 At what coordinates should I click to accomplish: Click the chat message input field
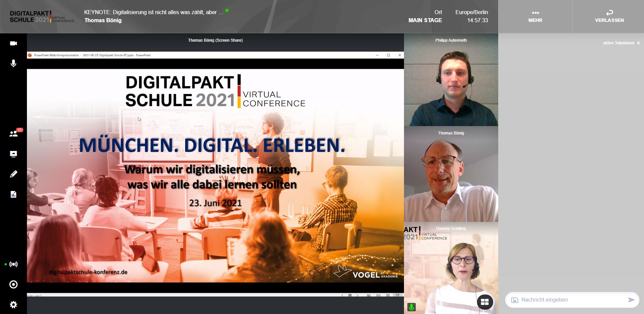572,300
